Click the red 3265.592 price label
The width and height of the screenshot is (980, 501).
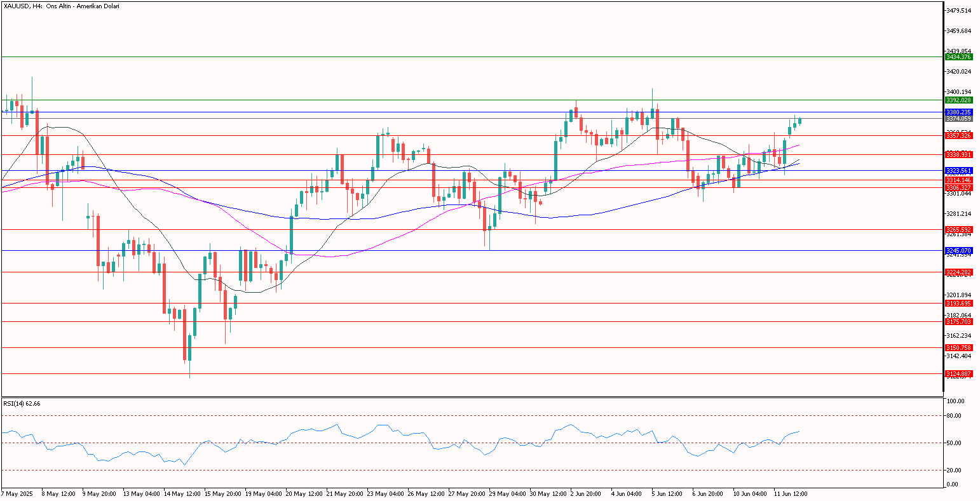958,230
